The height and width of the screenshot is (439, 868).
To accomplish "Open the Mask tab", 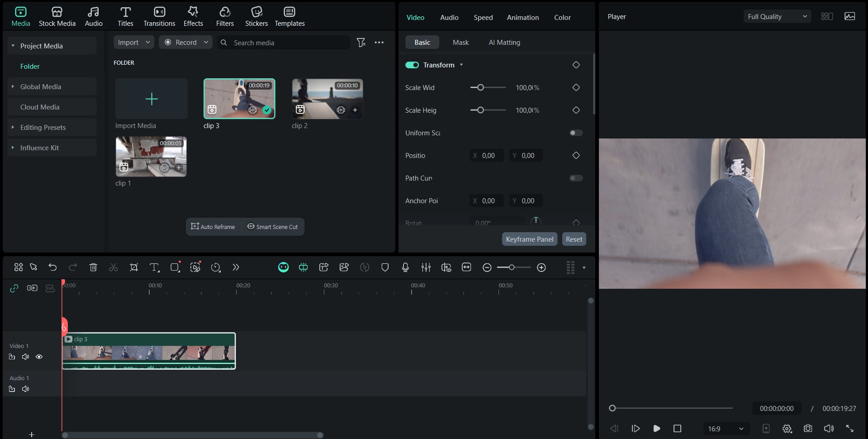I will click(460, 42).
